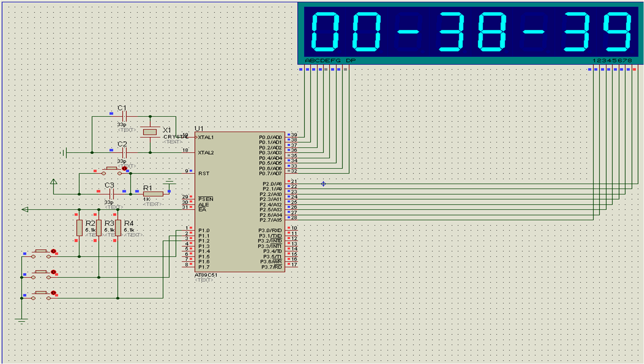Click the P0.0/AD0 pin label
644x364 pixels.
[x=270, y=137]
